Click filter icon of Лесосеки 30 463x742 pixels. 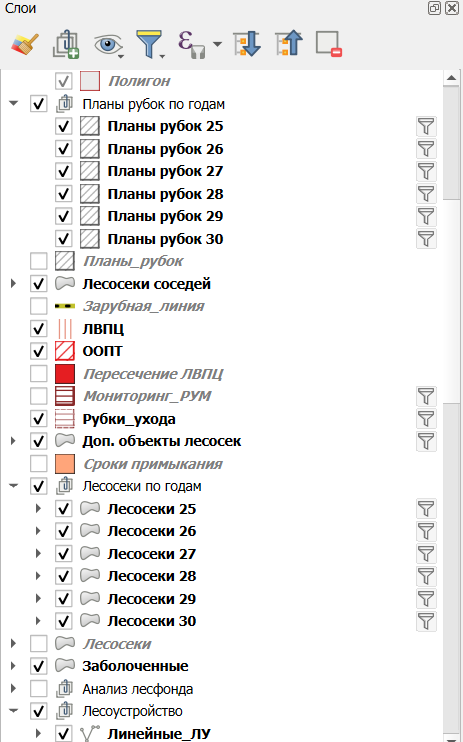click(x=426, y=621)
